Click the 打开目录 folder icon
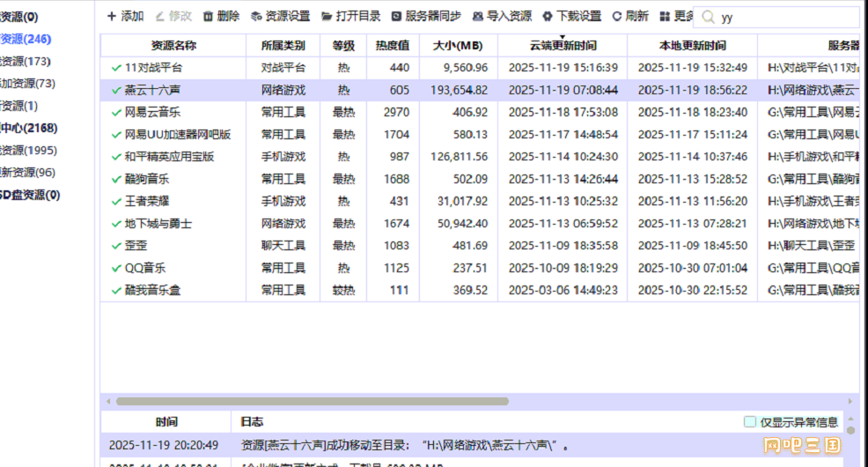Screen dimensions: 868x467 [x=327, y=16]
